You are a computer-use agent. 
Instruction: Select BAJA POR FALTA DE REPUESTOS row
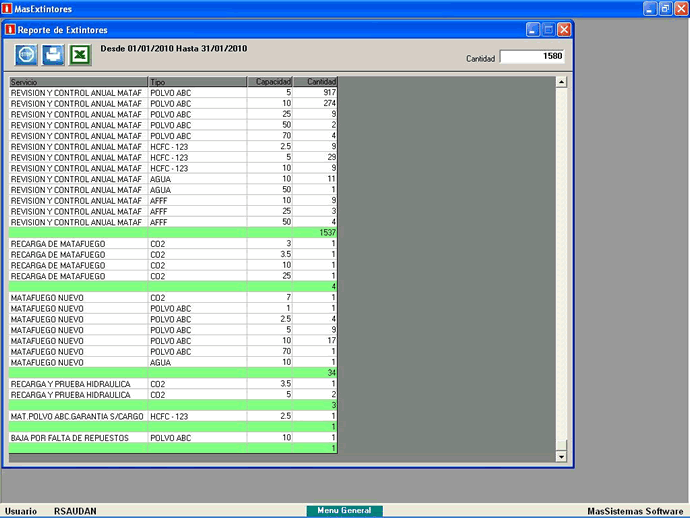click(173, 437)
